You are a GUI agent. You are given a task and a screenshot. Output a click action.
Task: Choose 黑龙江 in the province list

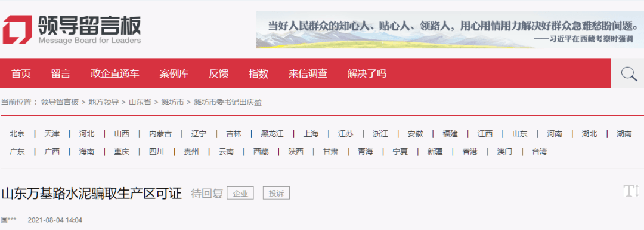272,134
